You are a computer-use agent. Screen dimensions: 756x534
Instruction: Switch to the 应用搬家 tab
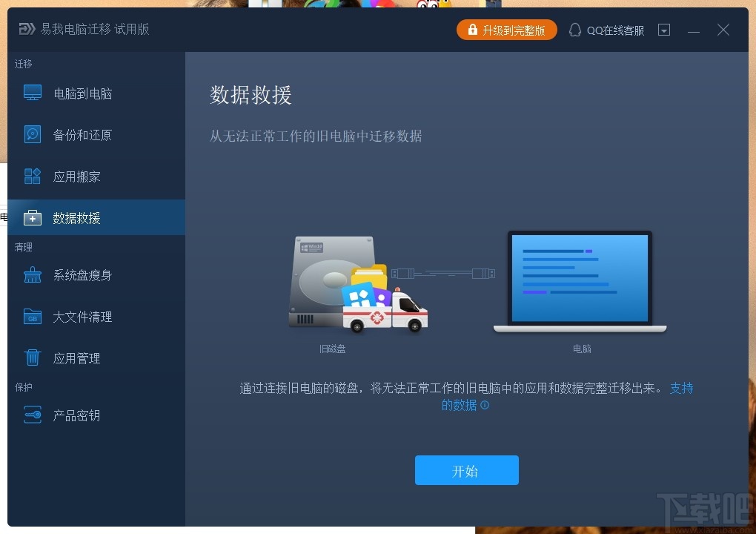[x=74, y=176]
